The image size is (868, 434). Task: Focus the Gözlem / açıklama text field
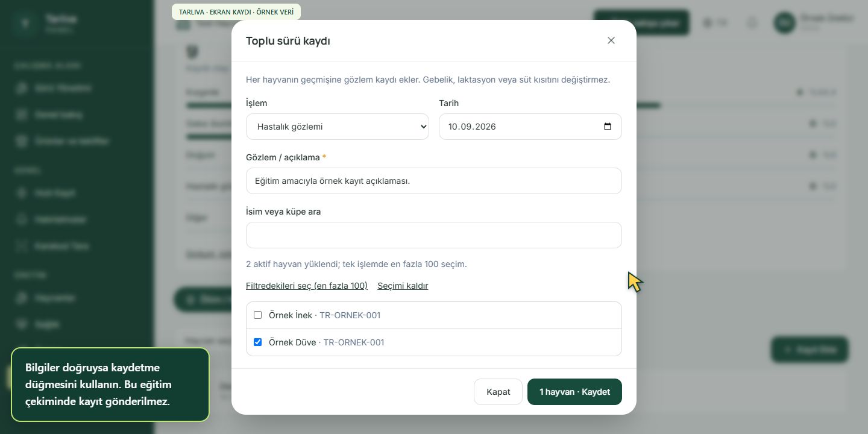[434, 181]
